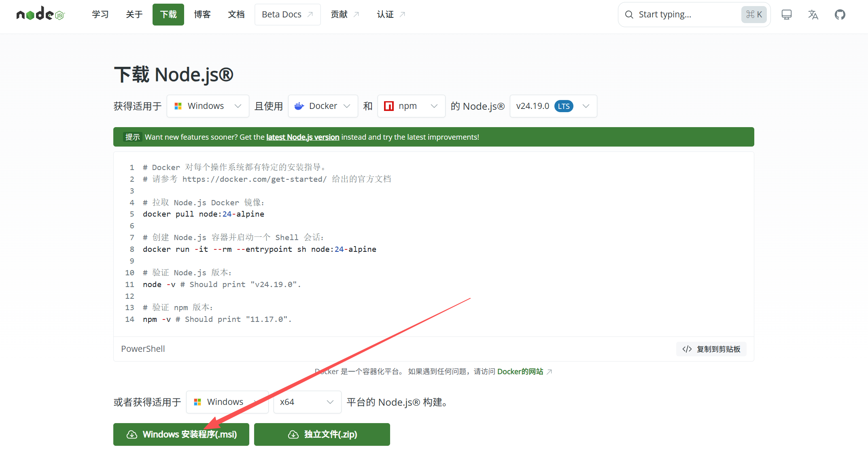
Task: Open the 博客 page
Action: (x=202, y=15)
